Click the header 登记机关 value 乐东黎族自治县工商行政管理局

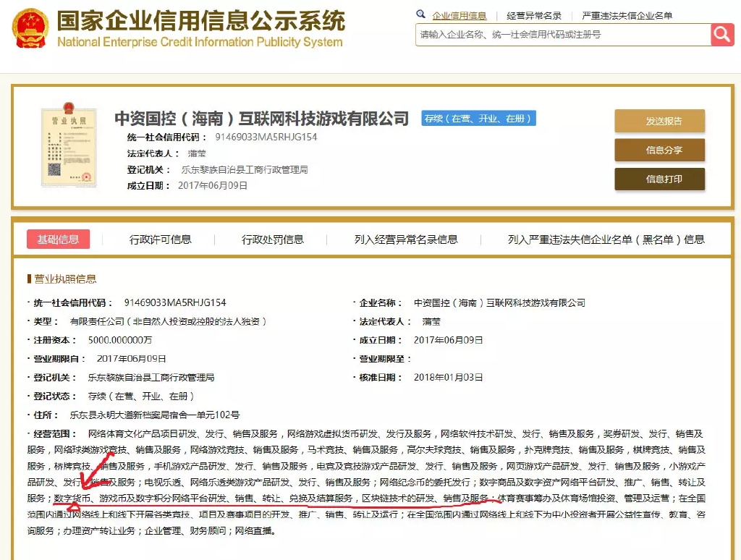(x=245, y=169)
